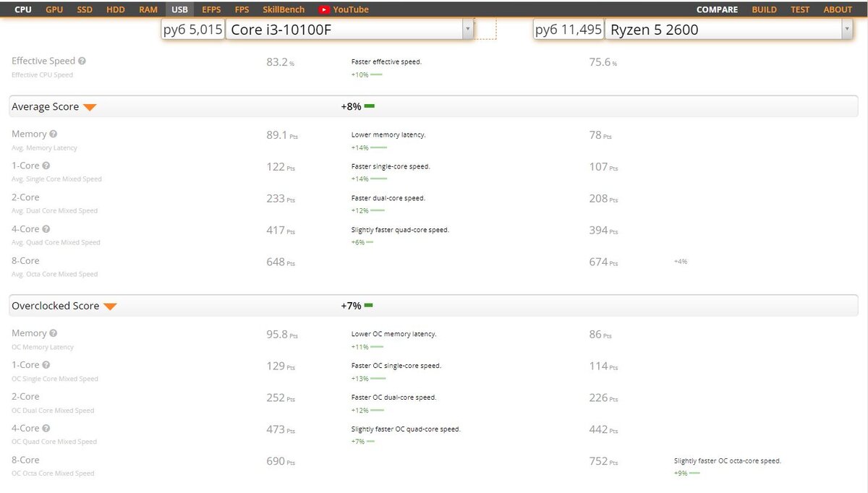
Task: Click 'Slightly faster OC octa-core speed.' text
Action: 728,460
